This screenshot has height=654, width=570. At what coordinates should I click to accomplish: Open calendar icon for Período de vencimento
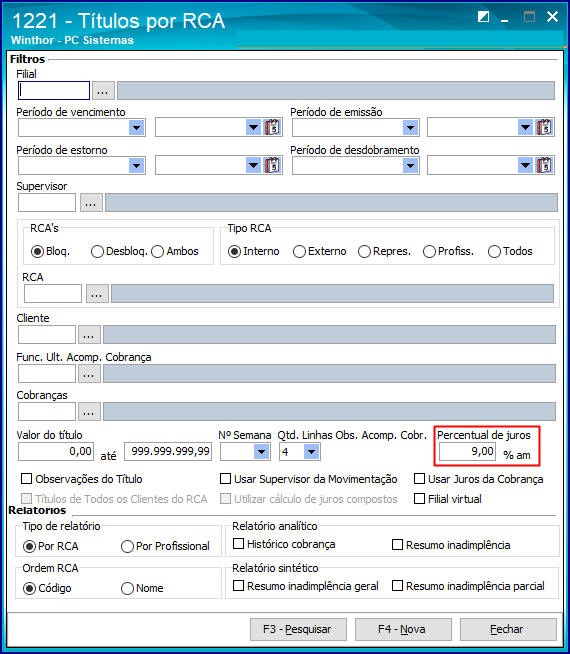click(272, 127)
